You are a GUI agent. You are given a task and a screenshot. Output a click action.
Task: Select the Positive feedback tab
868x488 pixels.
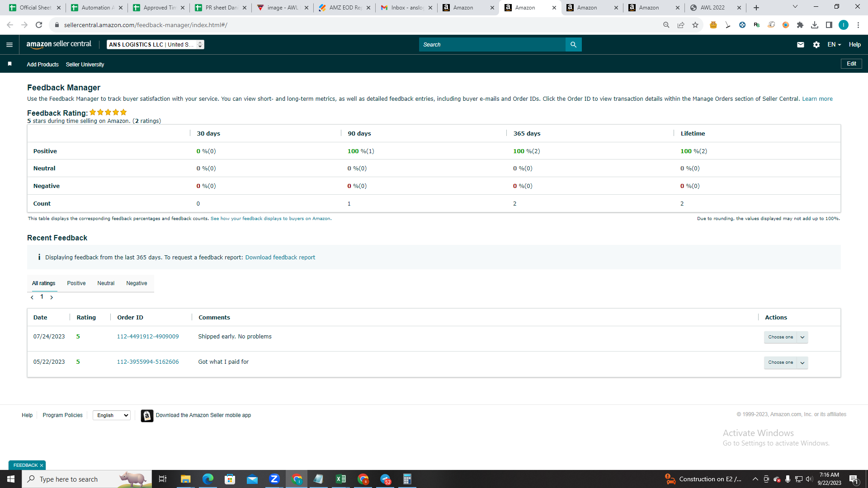(x=76, y=283)
